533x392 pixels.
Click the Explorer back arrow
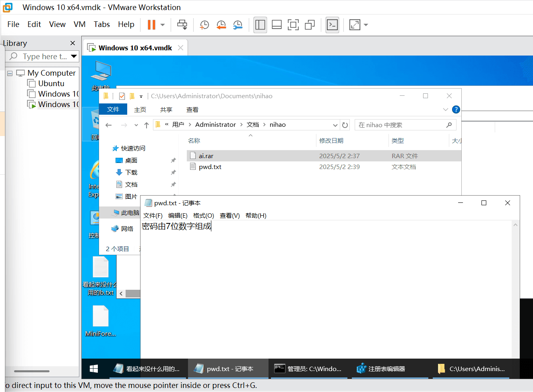(109, 125)
